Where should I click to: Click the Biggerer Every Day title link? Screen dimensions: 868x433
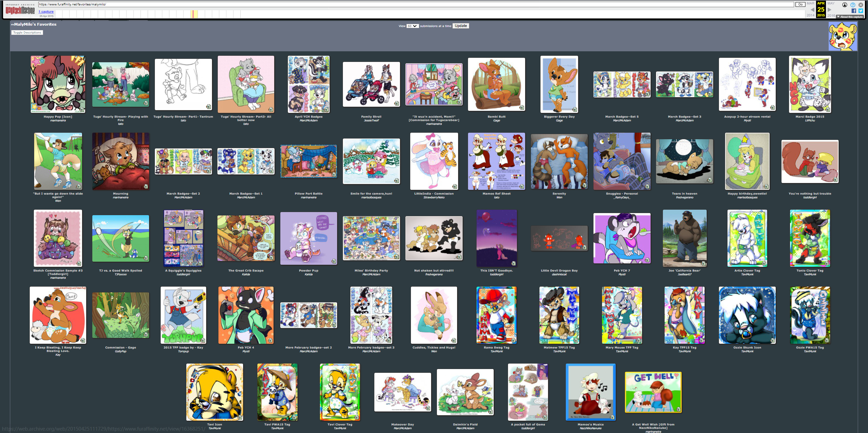(559, 117)
